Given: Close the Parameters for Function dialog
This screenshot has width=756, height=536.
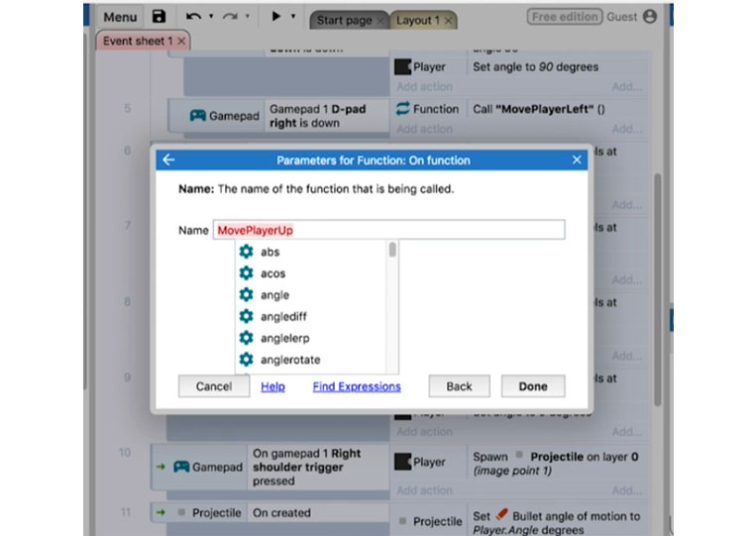Looking at the screenshot, I should click(577, 160).
